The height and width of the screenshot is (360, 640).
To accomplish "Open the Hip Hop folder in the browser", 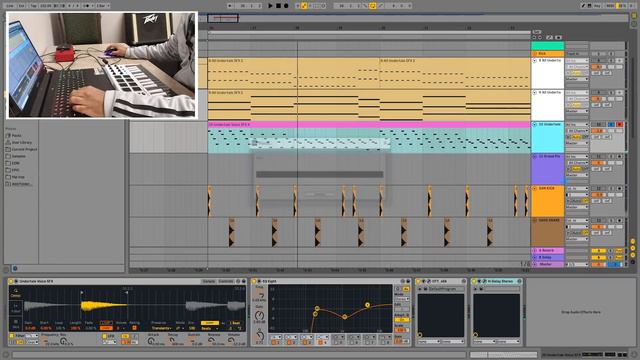I will click(18, 177).
